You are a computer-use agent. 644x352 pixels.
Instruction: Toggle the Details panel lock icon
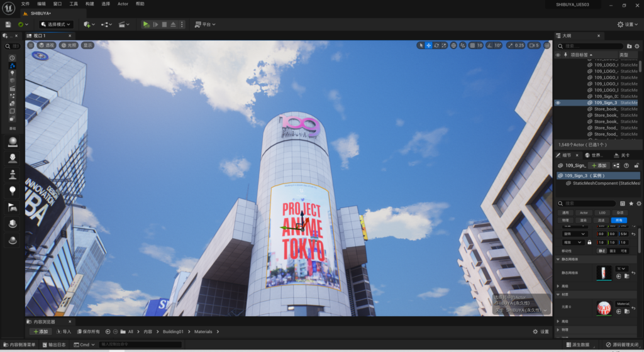[x=636, y=166]
